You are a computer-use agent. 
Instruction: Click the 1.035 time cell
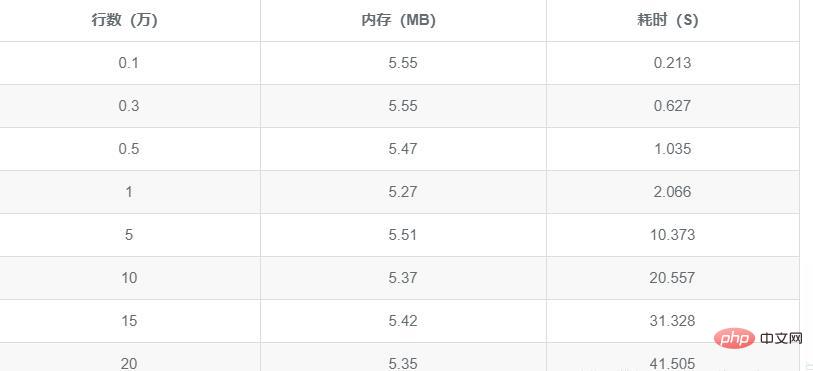(673, 149)
